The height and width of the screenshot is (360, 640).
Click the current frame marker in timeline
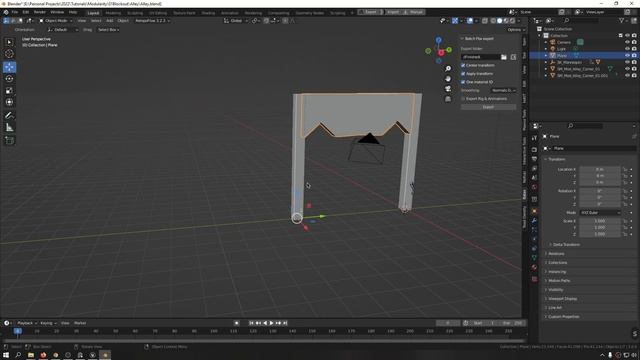pos(18,331)
